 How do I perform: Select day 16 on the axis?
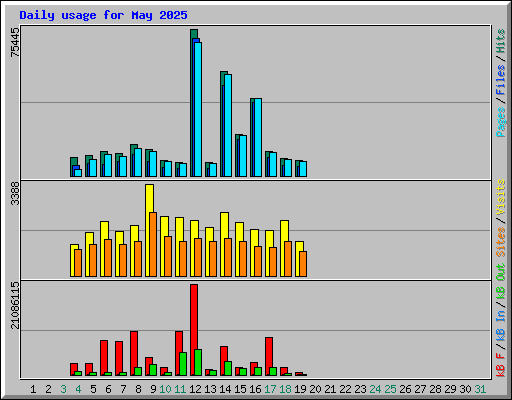255,389
